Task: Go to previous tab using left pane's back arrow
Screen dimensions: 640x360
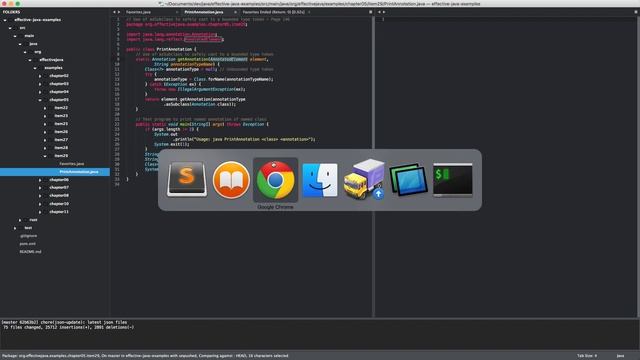Action: [114, 12]
